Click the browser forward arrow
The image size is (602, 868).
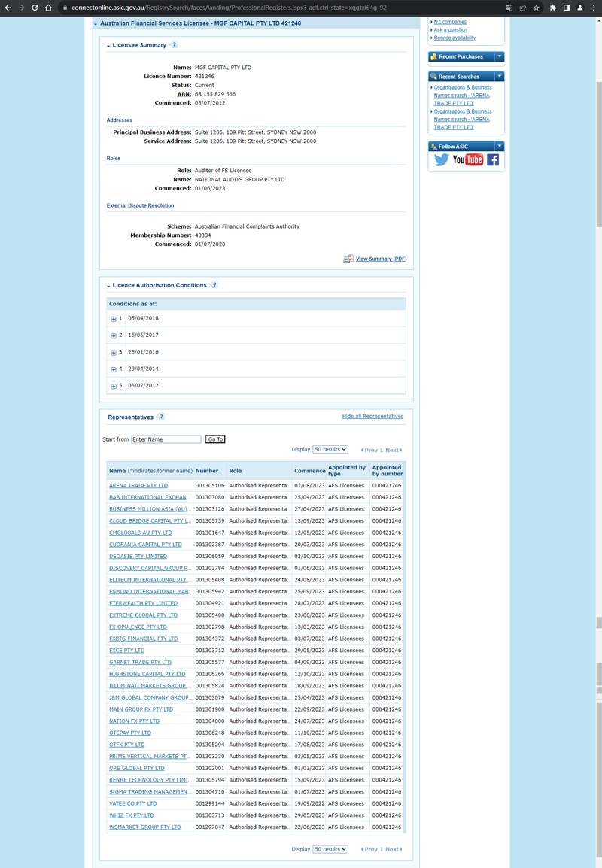[22, 8]
